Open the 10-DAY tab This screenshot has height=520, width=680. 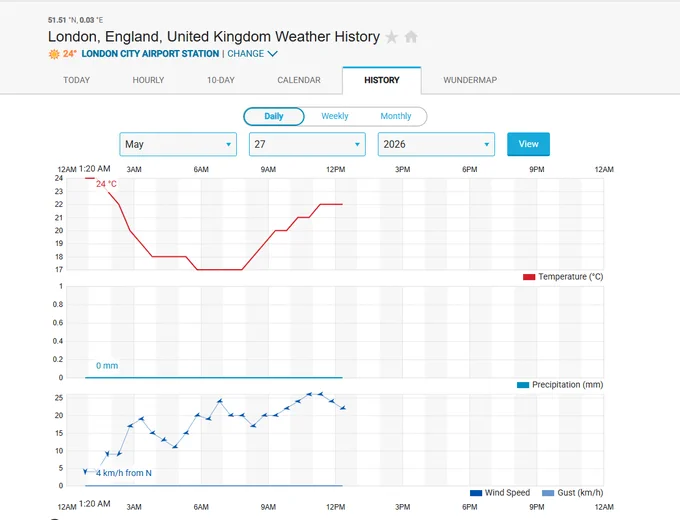[221, 80]
